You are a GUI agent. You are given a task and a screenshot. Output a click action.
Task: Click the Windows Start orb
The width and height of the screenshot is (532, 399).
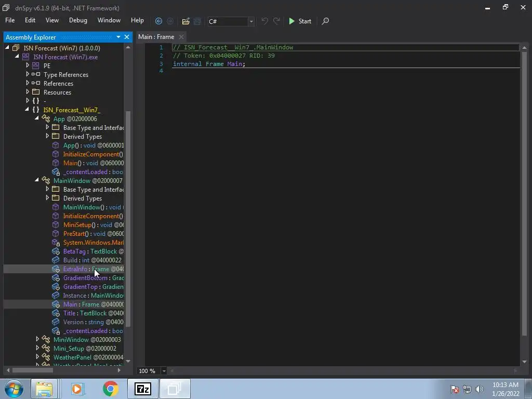coord(14,389)
